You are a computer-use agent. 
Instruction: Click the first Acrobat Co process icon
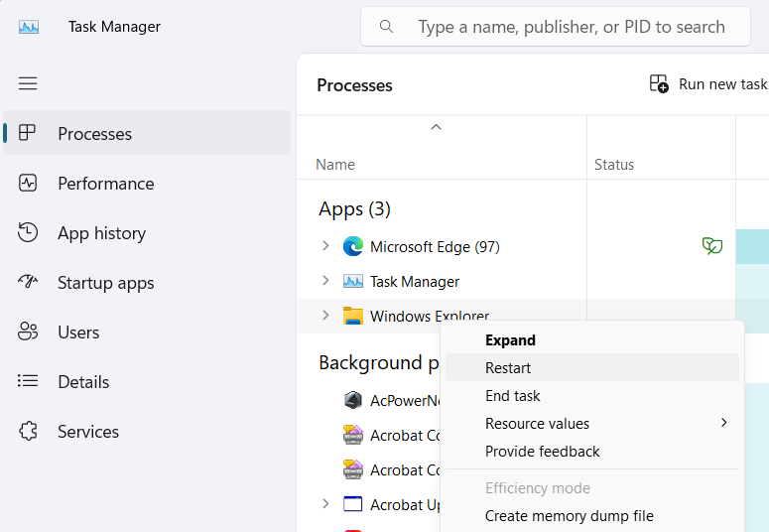click(x=353, y=435)
